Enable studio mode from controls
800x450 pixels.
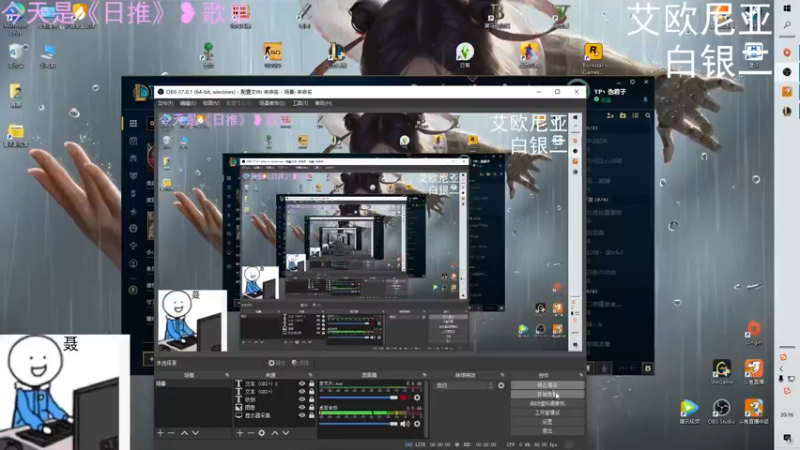[x=547, y=413]
